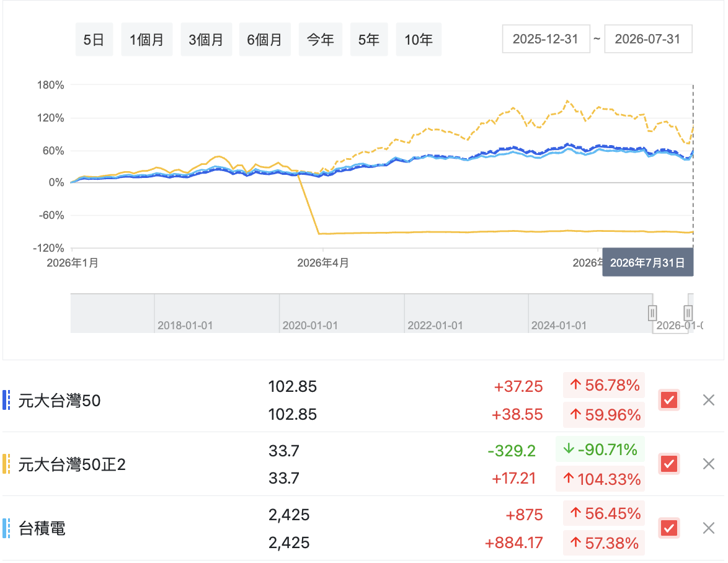
Task: Grab the right range navigator handle
Action: click(688, 313)
